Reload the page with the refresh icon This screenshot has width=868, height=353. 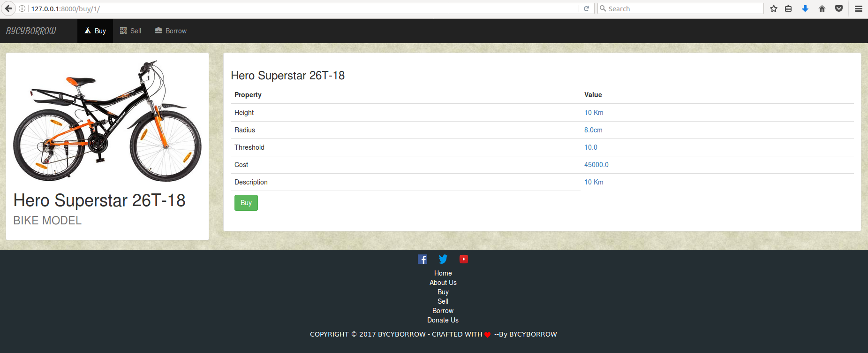tap(586, 8)
